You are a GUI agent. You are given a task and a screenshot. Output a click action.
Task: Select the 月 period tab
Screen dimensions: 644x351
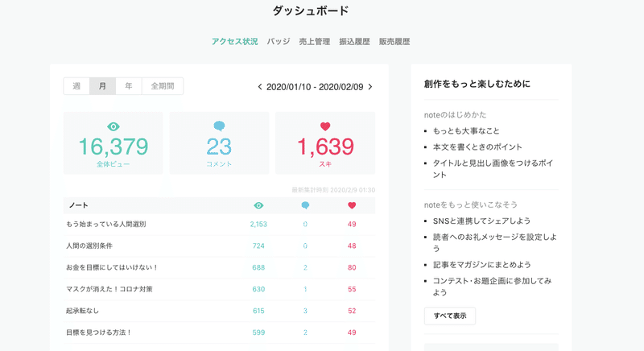click(x=103, y=86)
